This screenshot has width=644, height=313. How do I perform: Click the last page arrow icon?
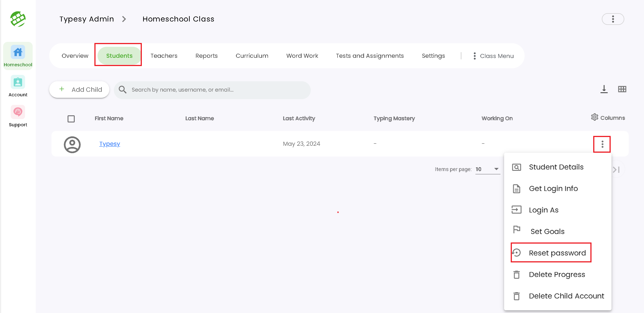point(616,170)
